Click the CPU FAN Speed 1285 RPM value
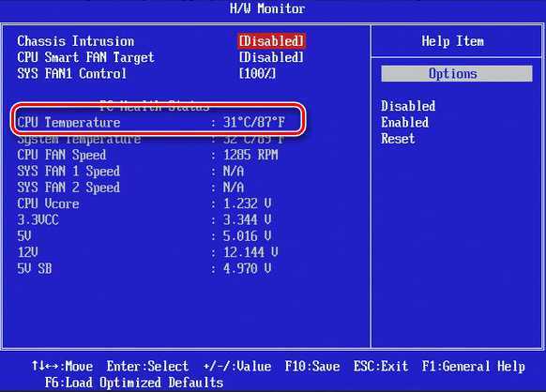The height and width of the screenshot is (392, 546). point(250,155)
